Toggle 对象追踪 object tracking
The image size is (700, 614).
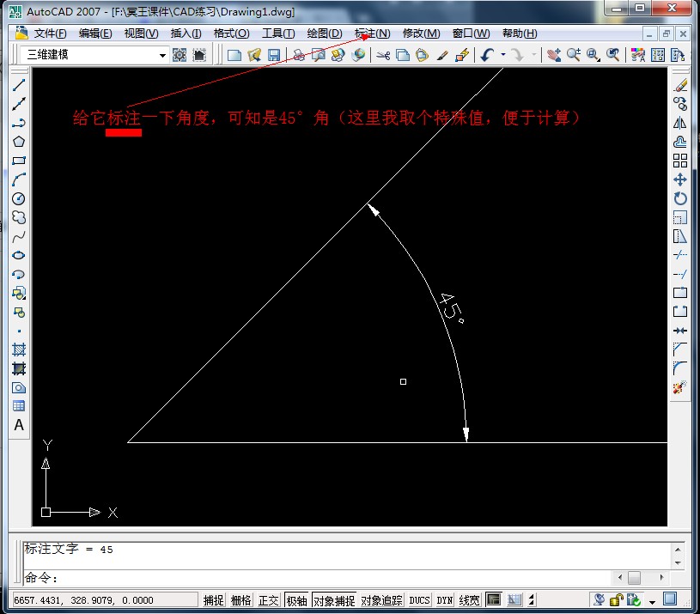[x=381, y=600]
